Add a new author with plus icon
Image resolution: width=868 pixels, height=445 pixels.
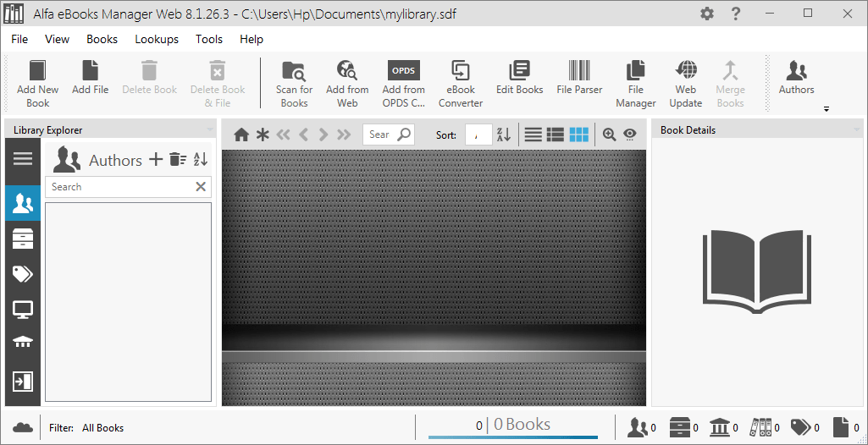(x=156, y=159)
